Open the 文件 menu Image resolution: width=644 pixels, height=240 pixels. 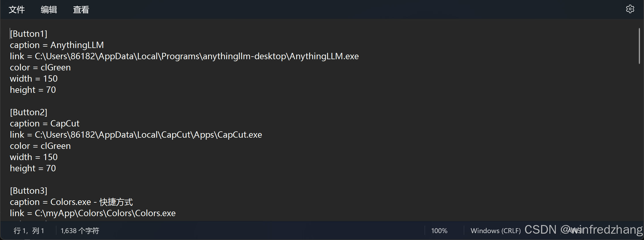[17, 10]
